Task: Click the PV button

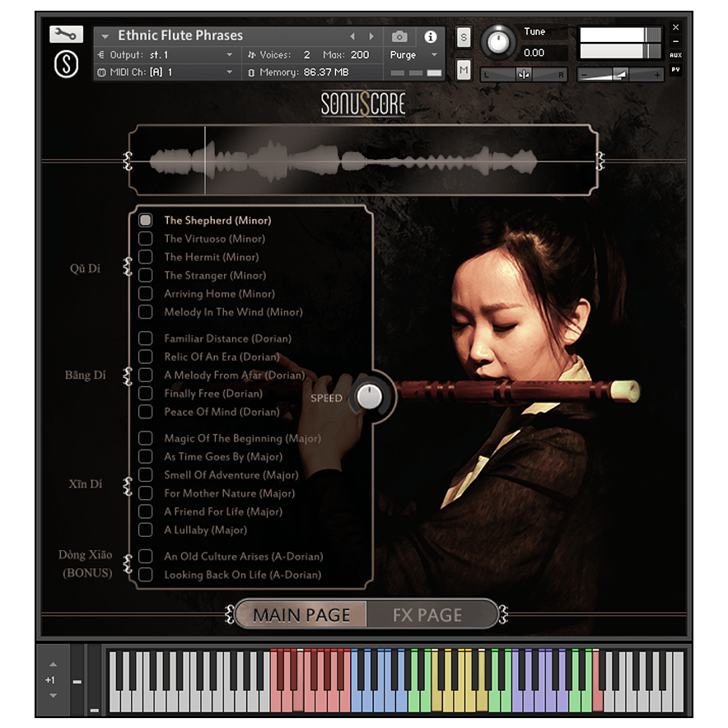Action: 675,70
